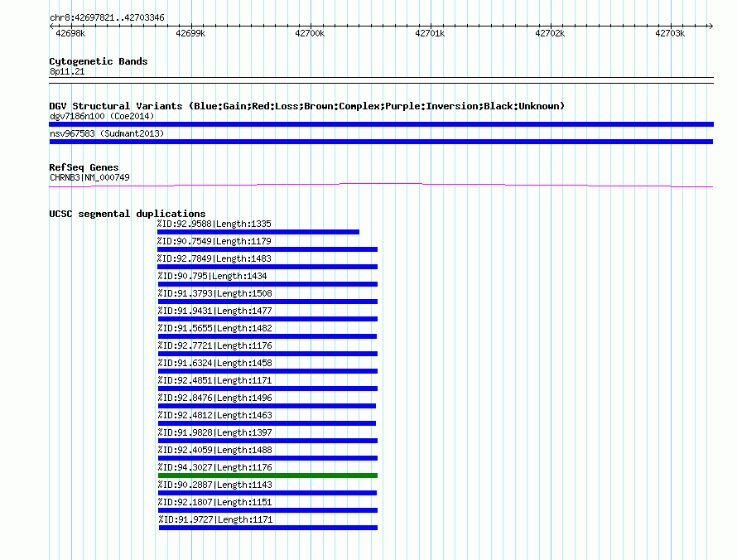Click label %ID:91.3793|Length:1508
The image size is (737, 560).
pyautogui.click(x=214, y=293)
